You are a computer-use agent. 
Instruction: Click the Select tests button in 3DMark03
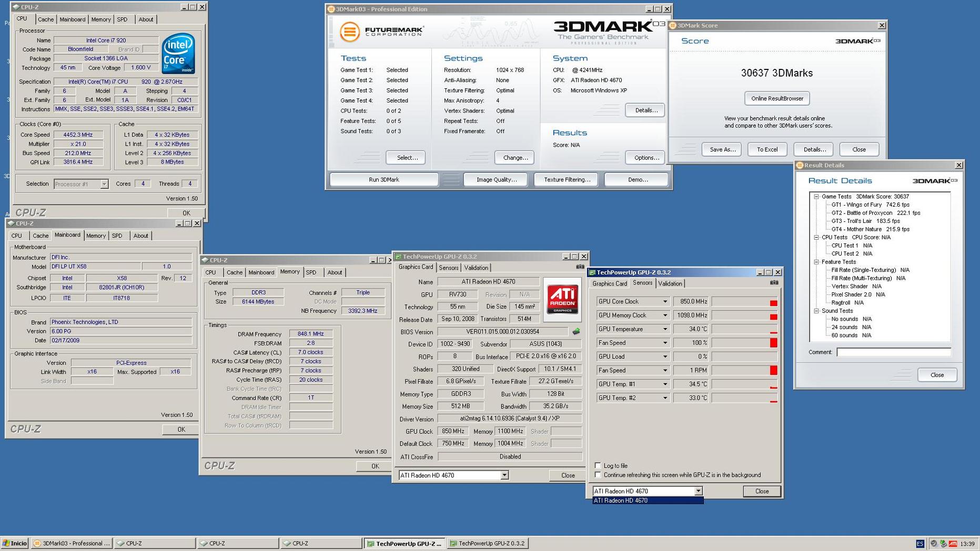(x=406, y=158)
